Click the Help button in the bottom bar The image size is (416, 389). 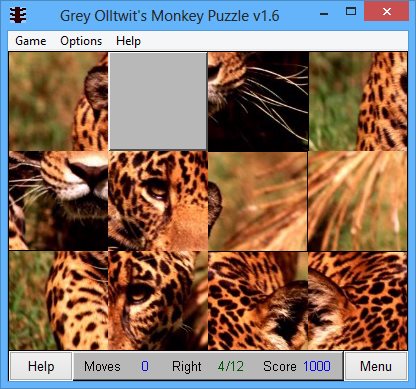41,366
